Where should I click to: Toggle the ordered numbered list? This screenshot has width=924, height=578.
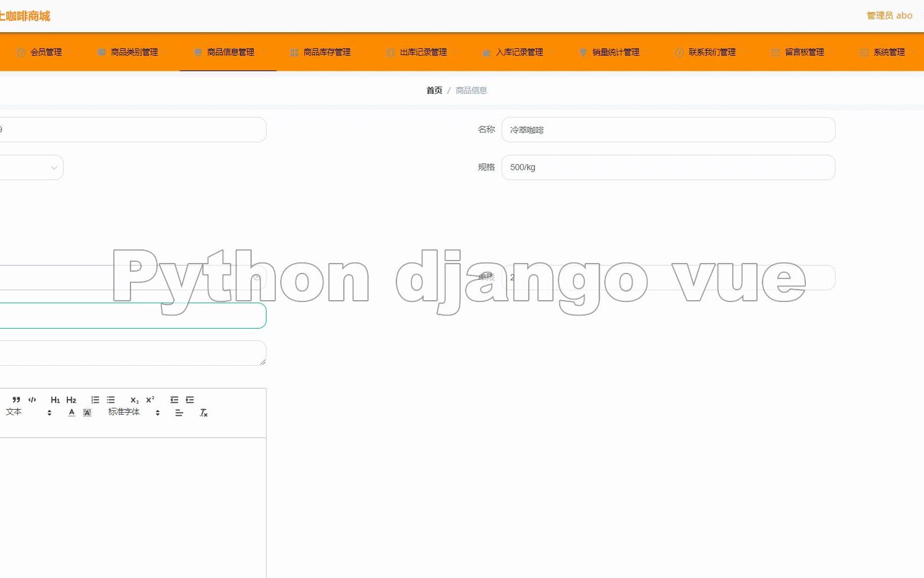95,400
